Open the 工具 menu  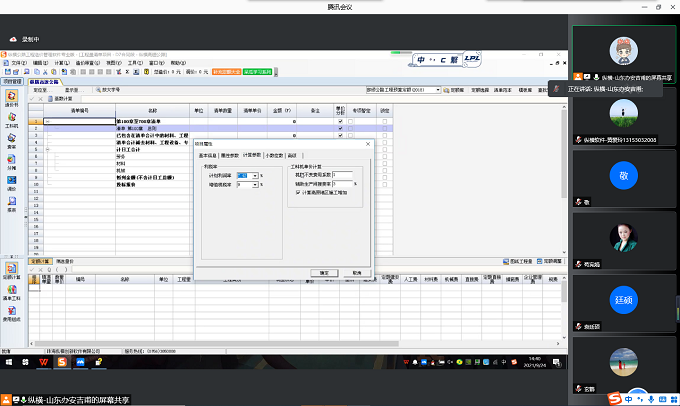135,63
